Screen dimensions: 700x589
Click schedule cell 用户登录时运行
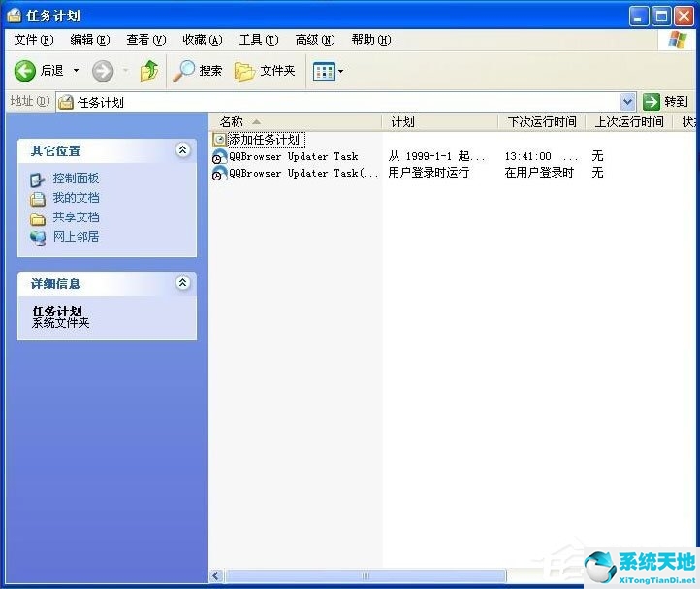(x=429, y=173)
